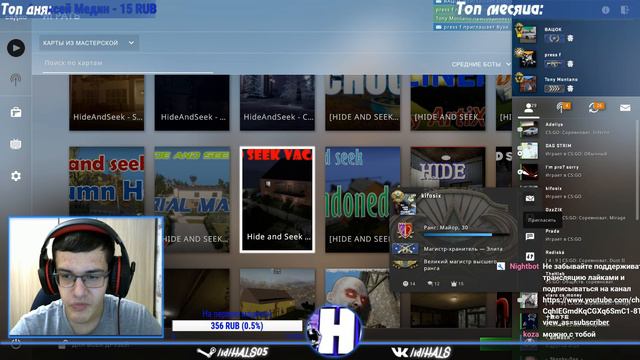The height and width of the screenshot is (360, 640).
Task: Click the settings cog beside 'Tony Montana'
Action: tap(570, 89)
